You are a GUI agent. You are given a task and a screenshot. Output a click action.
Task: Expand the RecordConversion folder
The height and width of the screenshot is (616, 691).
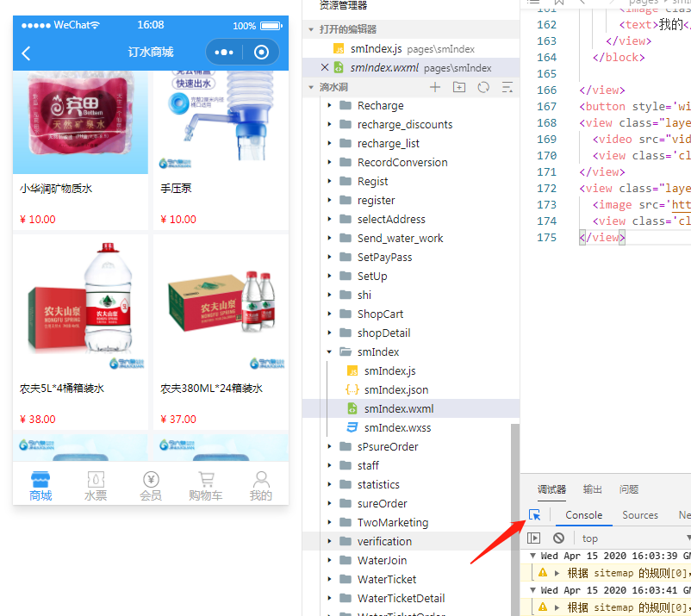coord(329,162)
